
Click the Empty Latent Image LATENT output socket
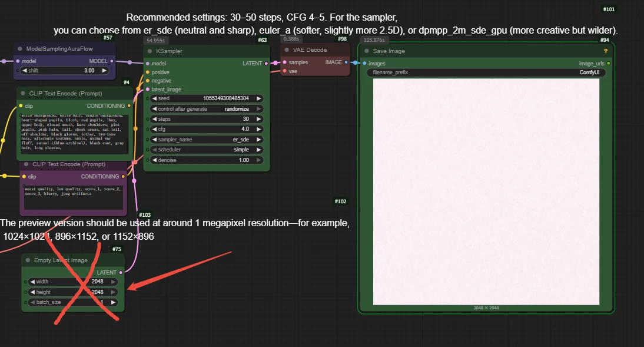click(x=121, y=272)
